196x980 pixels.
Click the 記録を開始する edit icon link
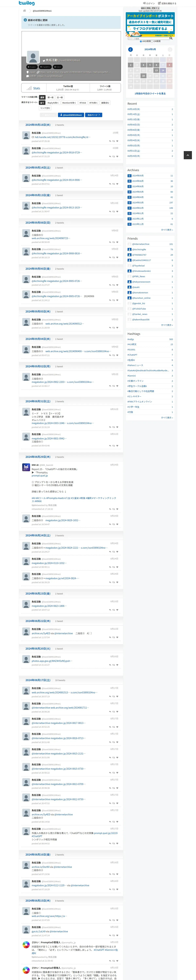[167, 3]
